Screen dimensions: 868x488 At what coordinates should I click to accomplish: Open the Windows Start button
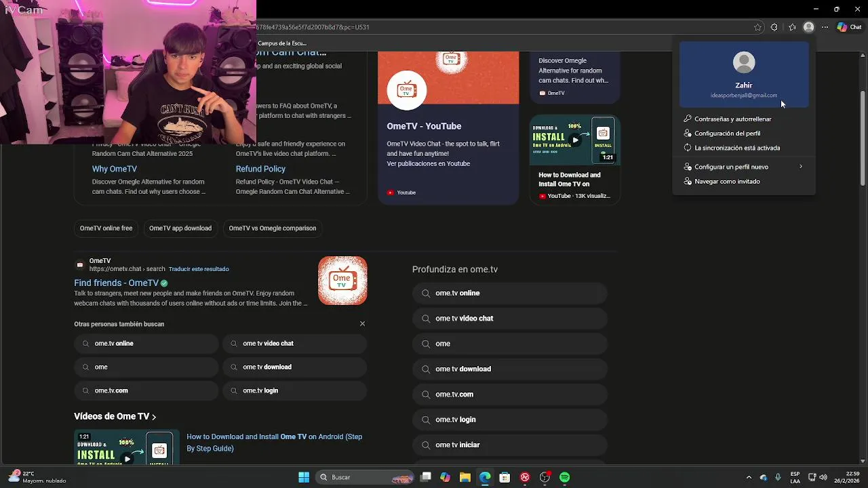(x=304, y=477)
